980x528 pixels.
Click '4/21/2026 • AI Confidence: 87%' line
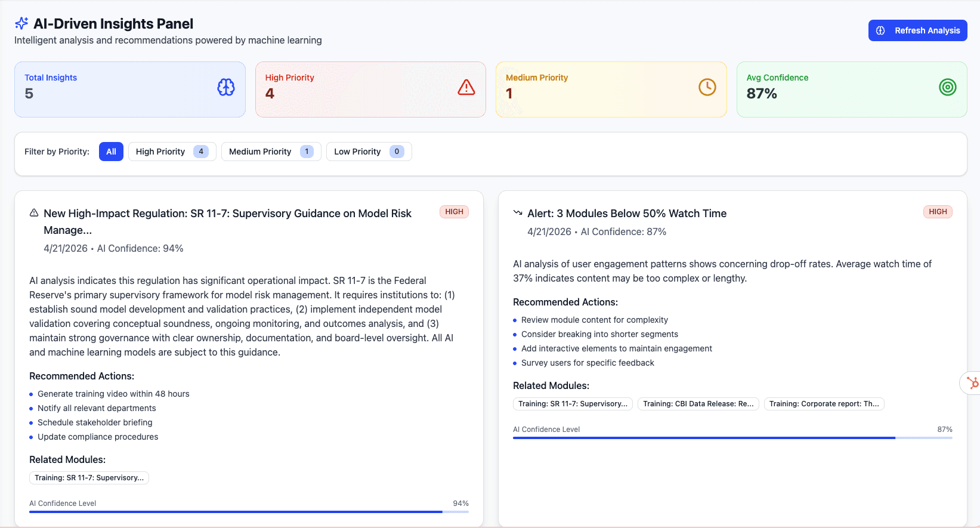click(x=597, y=231)
